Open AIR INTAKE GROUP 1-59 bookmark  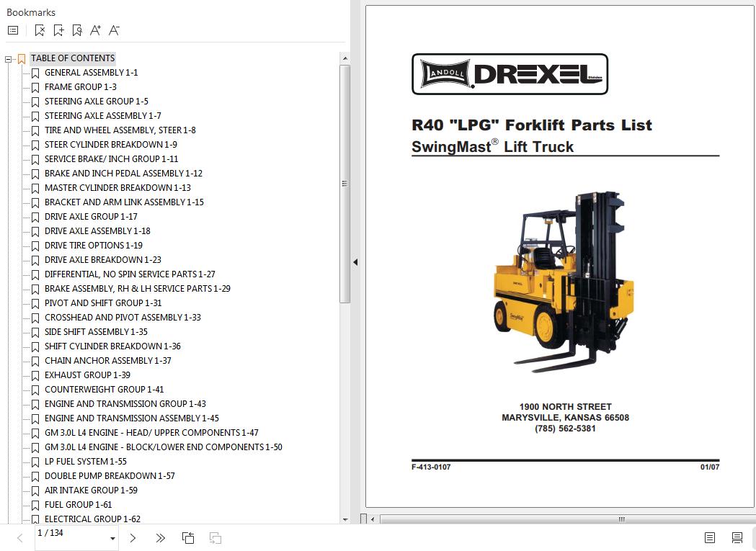(x=91, y=490)
